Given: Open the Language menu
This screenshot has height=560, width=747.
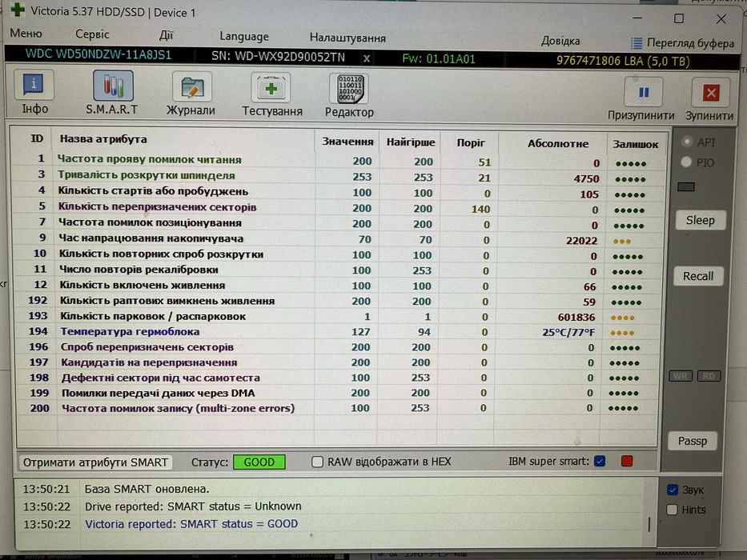Looking at the screenshot, I should click(244, 37).
